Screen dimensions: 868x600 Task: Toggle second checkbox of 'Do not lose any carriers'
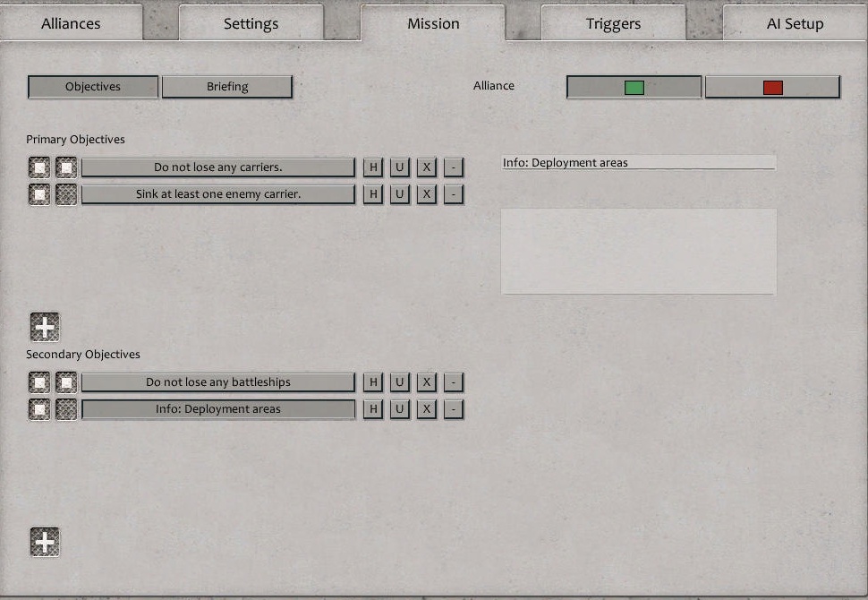click(x=66, y=167)
